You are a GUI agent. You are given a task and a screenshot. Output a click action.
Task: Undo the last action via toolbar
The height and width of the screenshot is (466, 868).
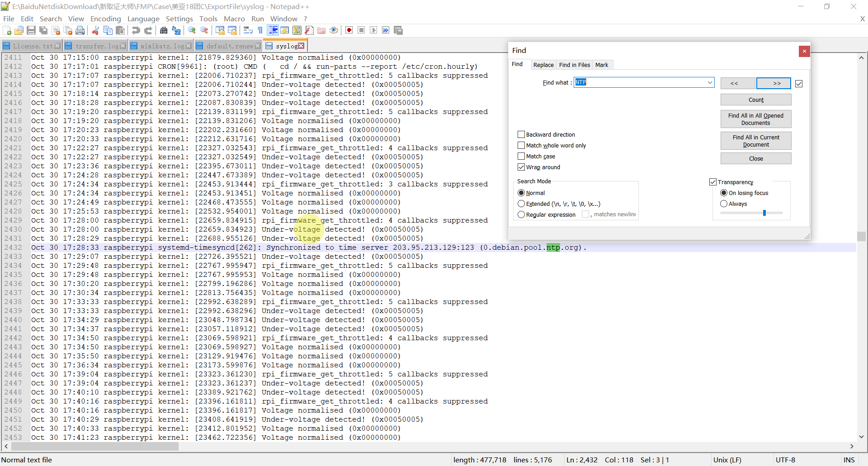(136, 30)
